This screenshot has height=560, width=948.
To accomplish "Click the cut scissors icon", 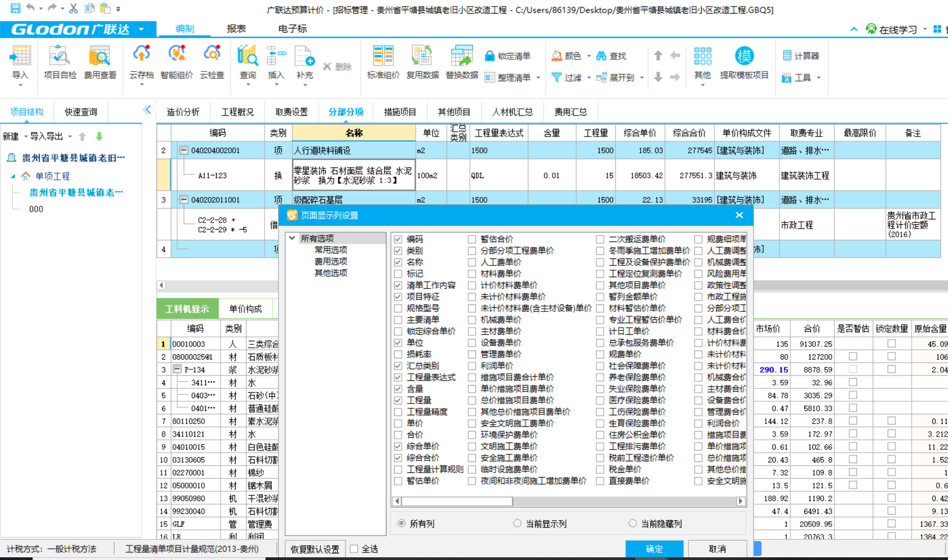I will tap(74, 8).
